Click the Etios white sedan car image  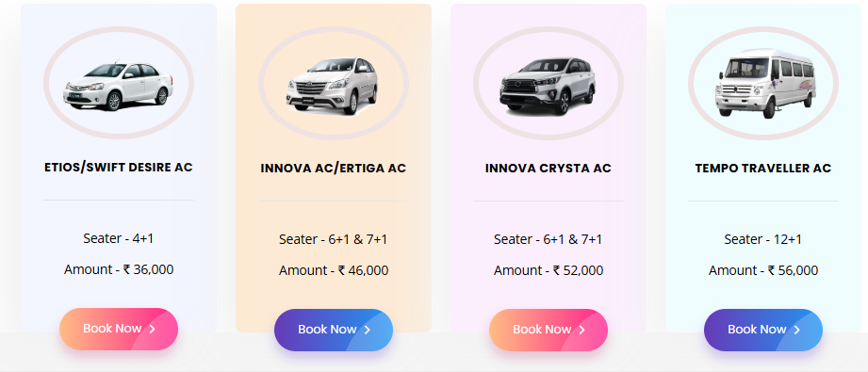coord(119,86)
